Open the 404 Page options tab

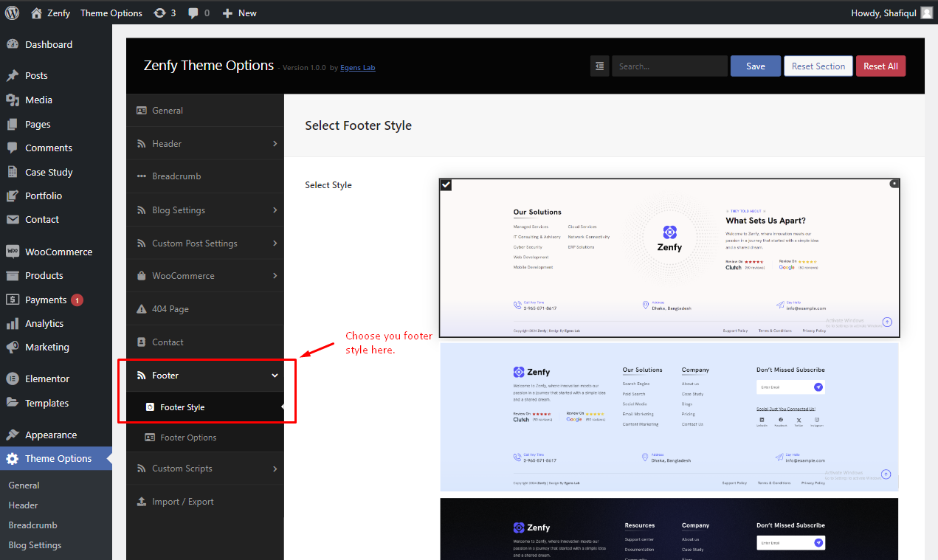click(205, 309)
